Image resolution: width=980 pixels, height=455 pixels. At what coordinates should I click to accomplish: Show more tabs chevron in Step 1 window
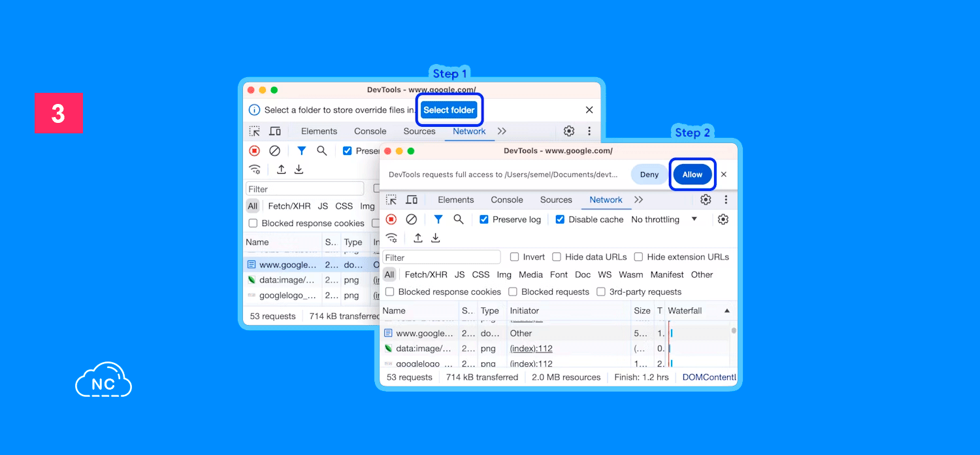click(502, 131)
